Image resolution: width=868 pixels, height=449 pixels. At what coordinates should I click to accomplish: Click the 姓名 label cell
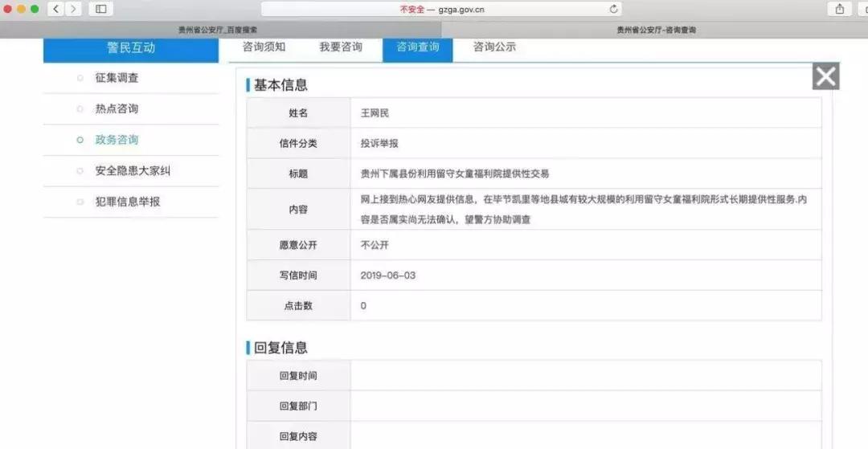(x=298, y=112)
